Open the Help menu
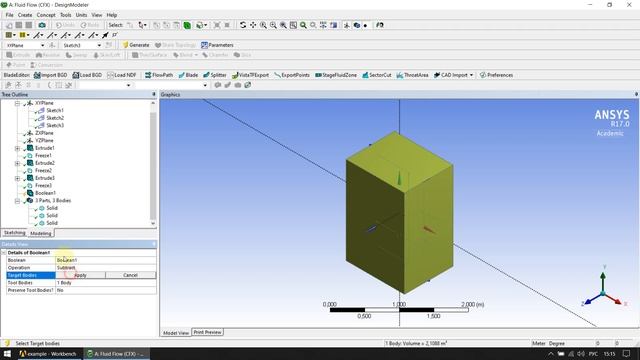This screenshot has width=640, height=360. [x=112, y=15]
